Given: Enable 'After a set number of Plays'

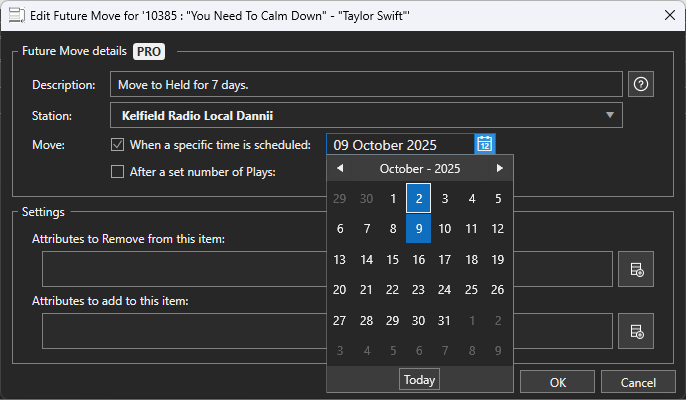Looking at the screenshot, I should (118, 171).
